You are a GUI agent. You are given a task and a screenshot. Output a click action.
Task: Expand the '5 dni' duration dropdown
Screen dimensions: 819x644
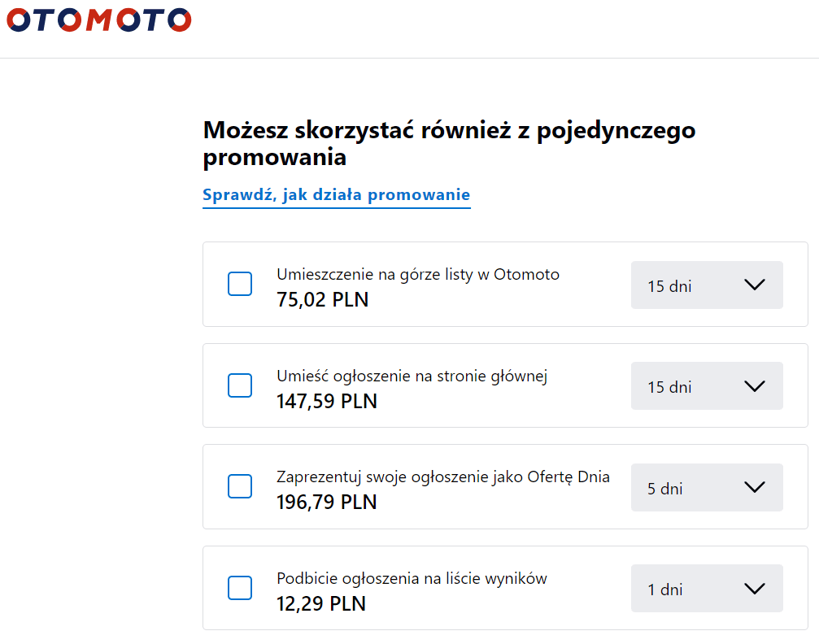[x=707, y=487]
